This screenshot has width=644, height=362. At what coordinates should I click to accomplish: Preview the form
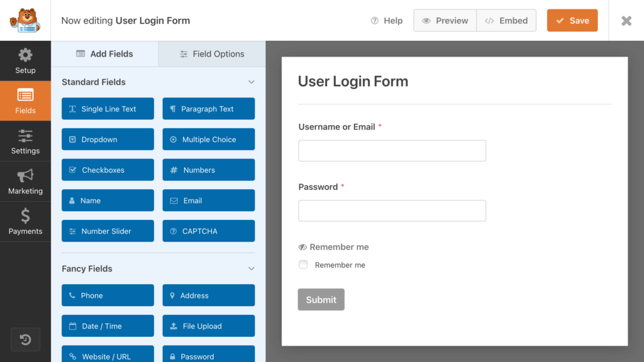(445, 20)
